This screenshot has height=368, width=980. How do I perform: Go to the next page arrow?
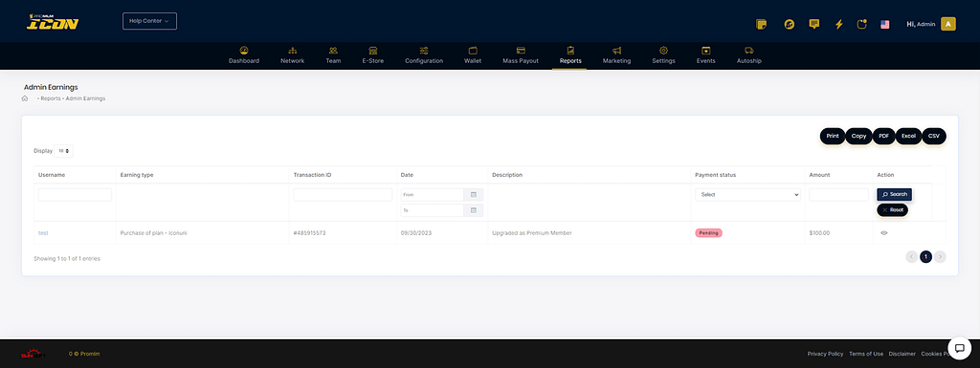click(940, 256)
